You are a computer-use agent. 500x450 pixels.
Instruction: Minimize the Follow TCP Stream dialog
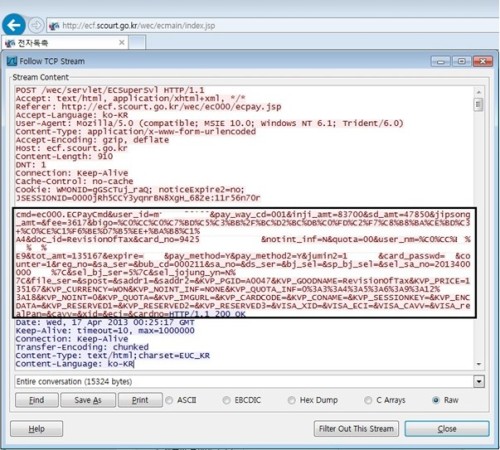(x=441, y=62)
